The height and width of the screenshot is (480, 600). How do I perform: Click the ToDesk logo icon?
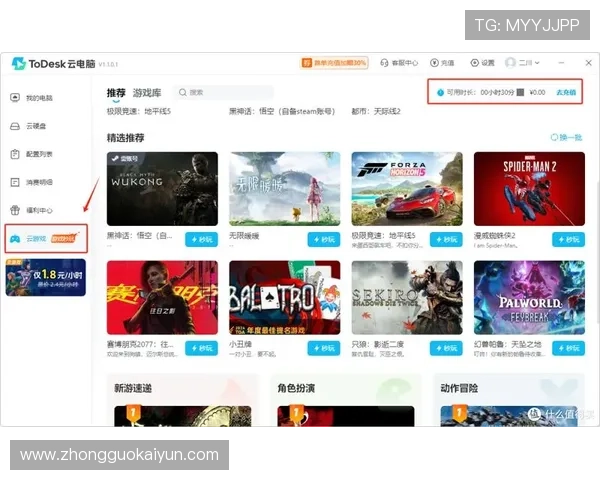pos(18,64)
